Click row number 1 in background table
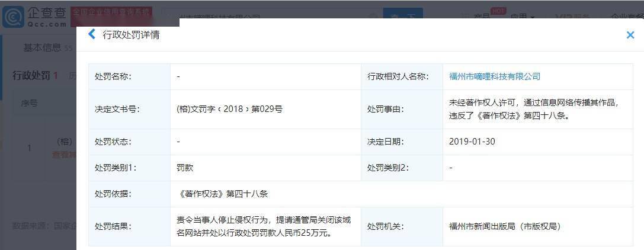The height and width of the screenshot is (250, 644). click(29, 148)
